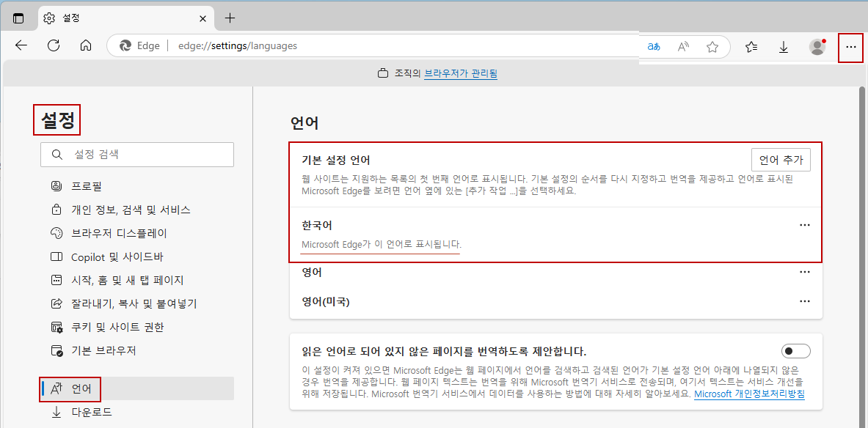Click the 영어(미국) language row text
The image size is (868, 428).
point(326,302)
